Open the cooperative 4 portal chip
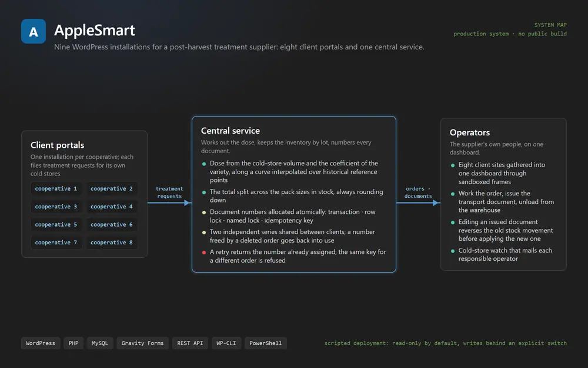 click(112, 207)
